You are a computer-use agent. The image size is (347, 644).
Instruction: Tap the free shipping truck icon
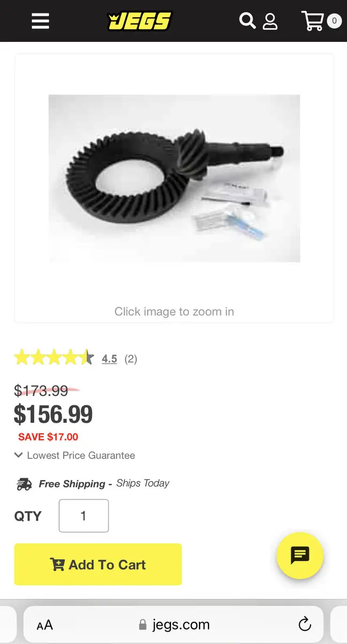24,484
